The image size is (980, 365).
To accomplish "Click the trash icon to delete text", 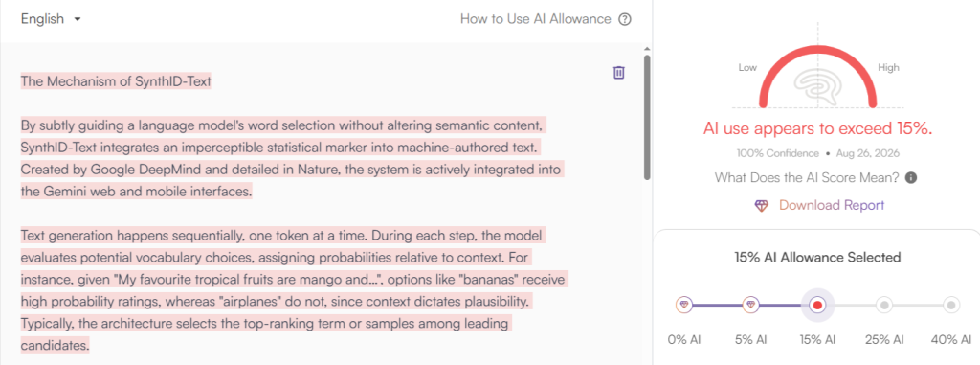I will pyautogui.click(x=619, y=73).
